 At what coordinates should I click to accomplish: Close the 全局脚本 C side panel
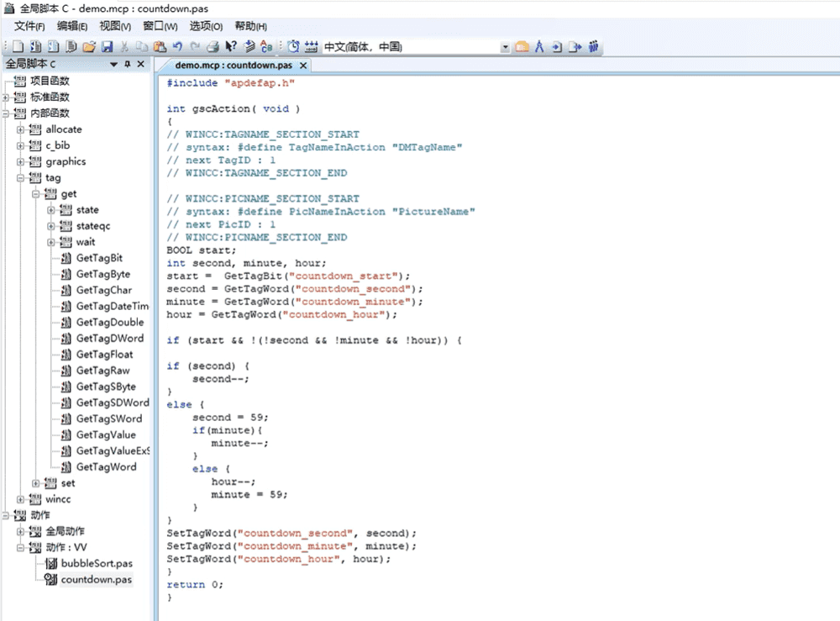pos(141,65)
